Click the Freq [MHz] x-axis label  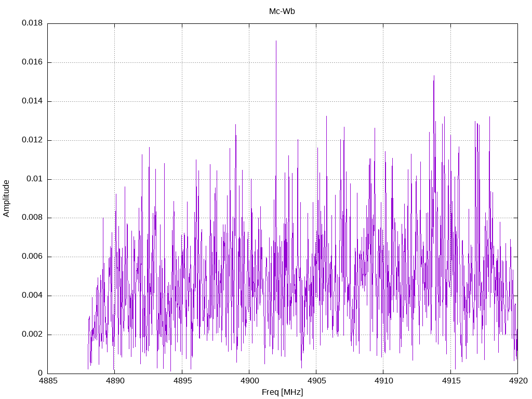click(282, 392)
